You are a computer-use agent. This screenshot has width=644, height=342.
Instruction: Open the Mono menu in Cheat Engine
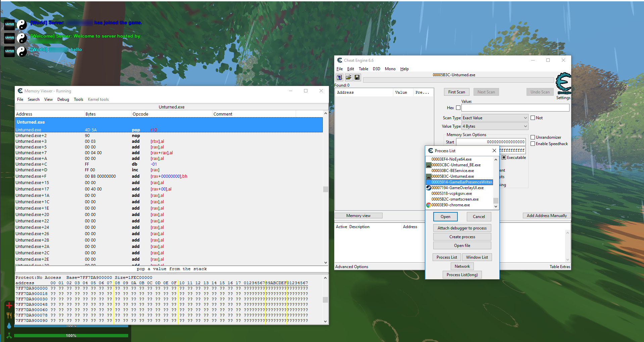[390, 69]
